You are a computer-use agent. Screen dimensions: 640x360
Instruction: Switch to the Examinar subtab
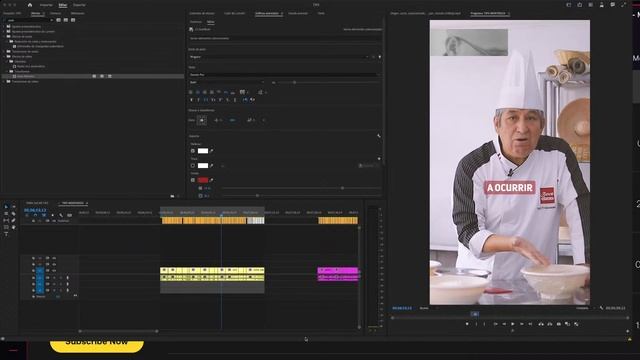click(196, 22)
